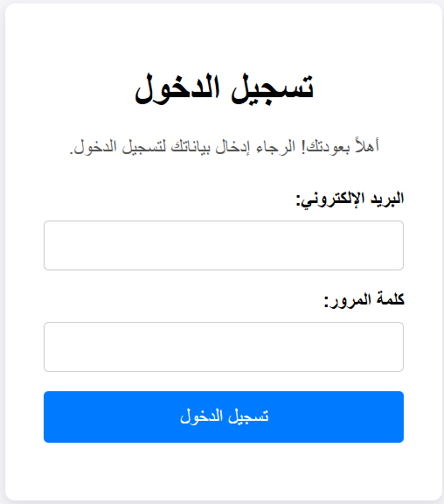Click the email address input field

pos(224,245)
